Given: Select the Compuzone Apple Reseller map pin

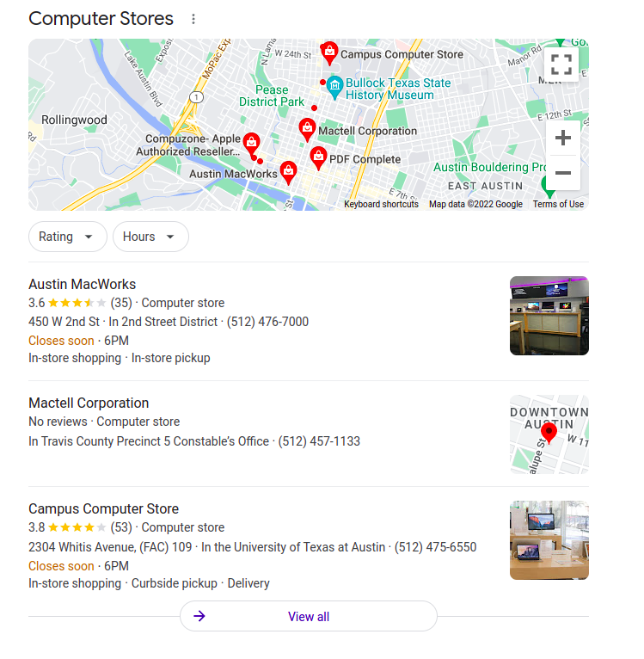Looking at the screenshot, I should coord(251,145).
